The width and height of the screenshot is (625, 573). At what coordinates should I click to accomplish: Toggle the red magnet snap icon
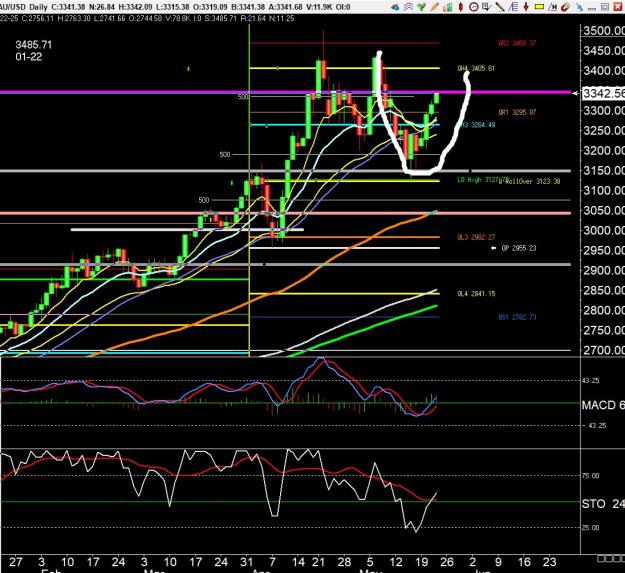click(566, 7)
